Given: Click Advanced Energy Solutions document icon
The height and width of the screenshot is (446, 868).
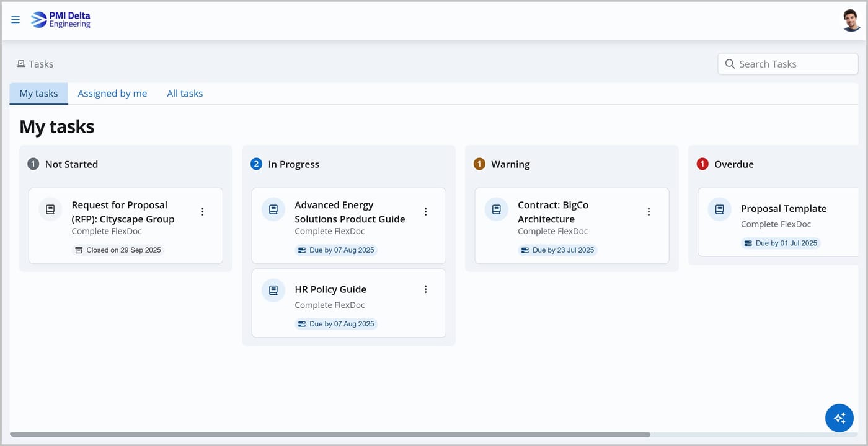Looking at the screenshot, I should 273,209.
